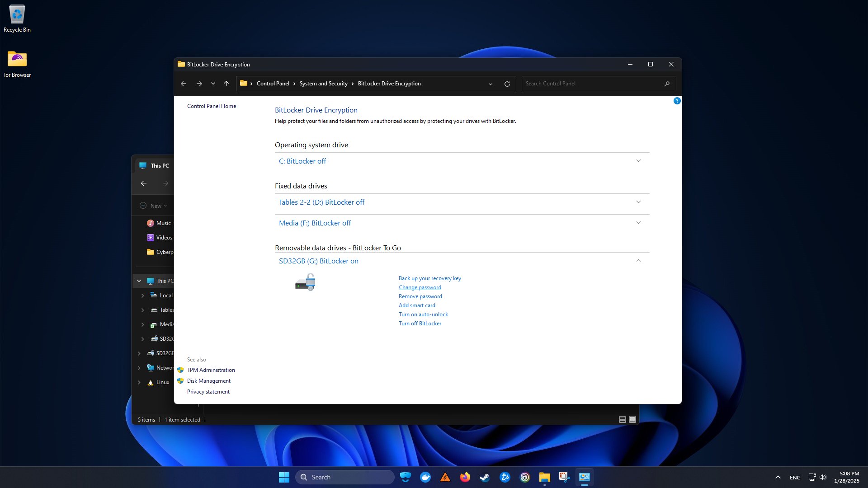Switch File Explorer to details view
This screenshot has height=488, width=868.
coord(623,420)
